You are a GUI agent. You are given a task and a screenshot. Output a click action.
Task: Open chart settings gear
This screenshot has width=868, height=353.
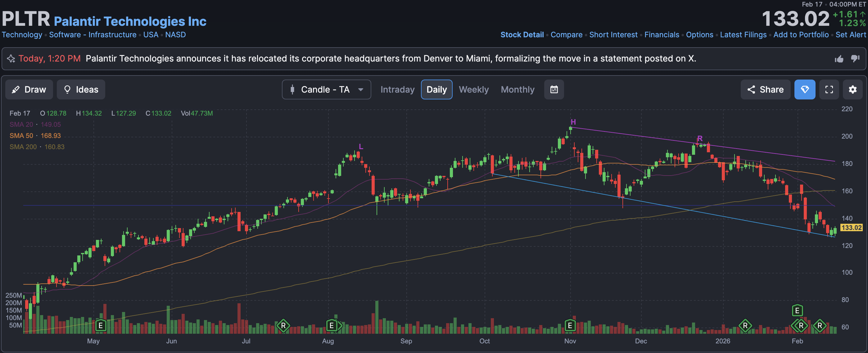852,89
